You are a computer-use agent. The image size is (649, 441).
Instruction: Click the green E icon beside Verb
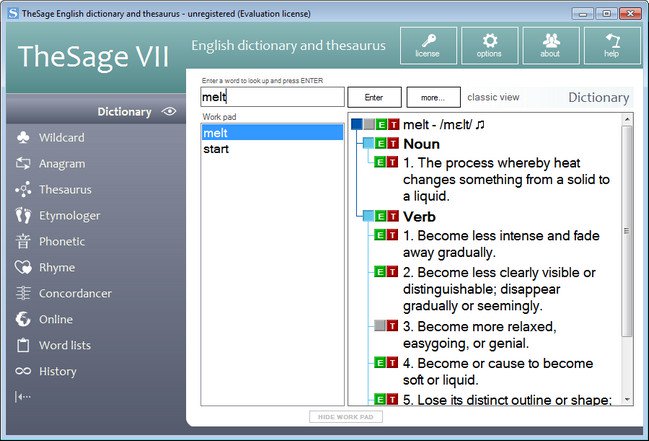click(x=381, y=216)
